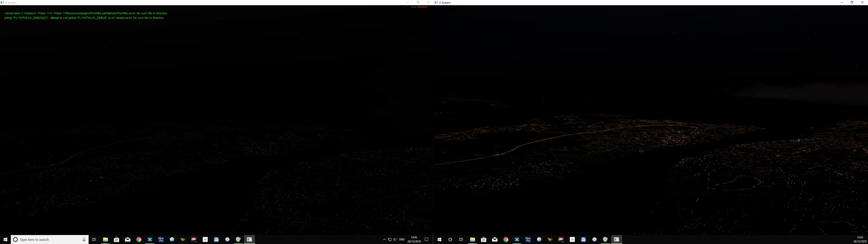Open the orange paper-plane icon on left taskbar

(x=183, y=239)
